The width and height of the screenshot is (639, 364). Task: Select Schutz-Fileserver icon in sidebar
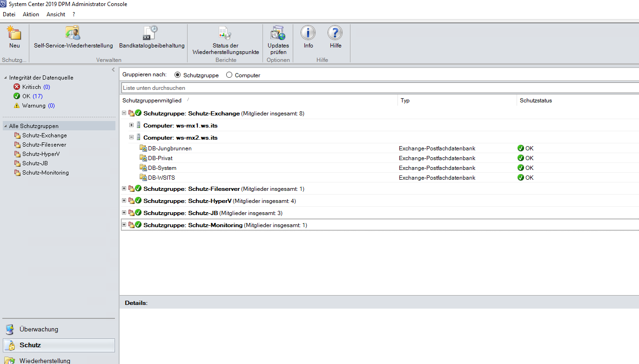pos(18,145)
